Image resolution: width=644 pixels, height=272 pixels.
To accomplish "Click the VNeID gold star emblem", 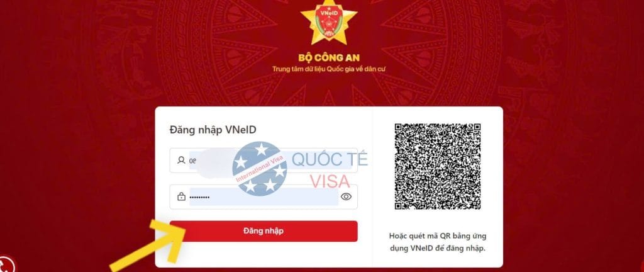I will tap(328, 21).
